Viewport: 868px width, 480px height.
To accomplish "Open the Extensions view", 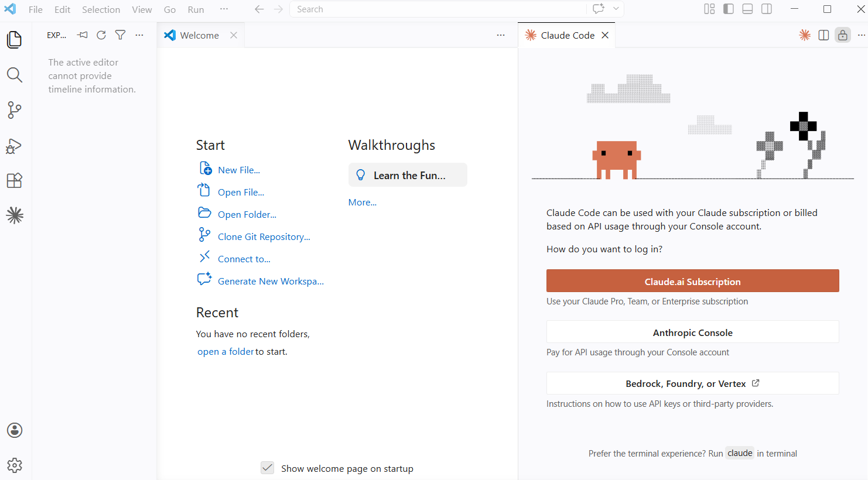I will coord(15,181).
